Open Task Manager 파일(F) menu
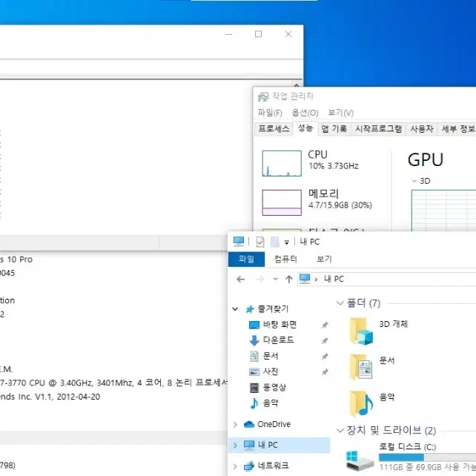The image size is (476, 476). [270, 113]
